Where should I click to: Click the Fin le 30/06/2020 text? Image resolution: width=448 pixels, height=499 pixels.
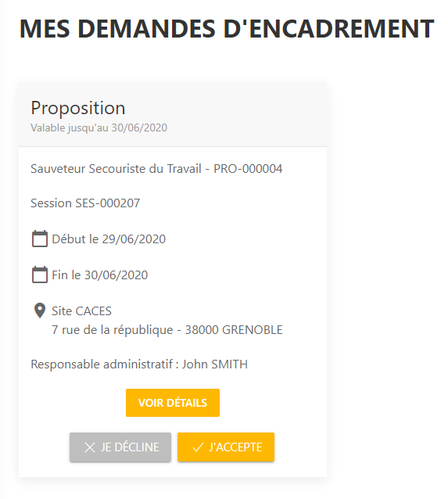click(x=100, y=275)
